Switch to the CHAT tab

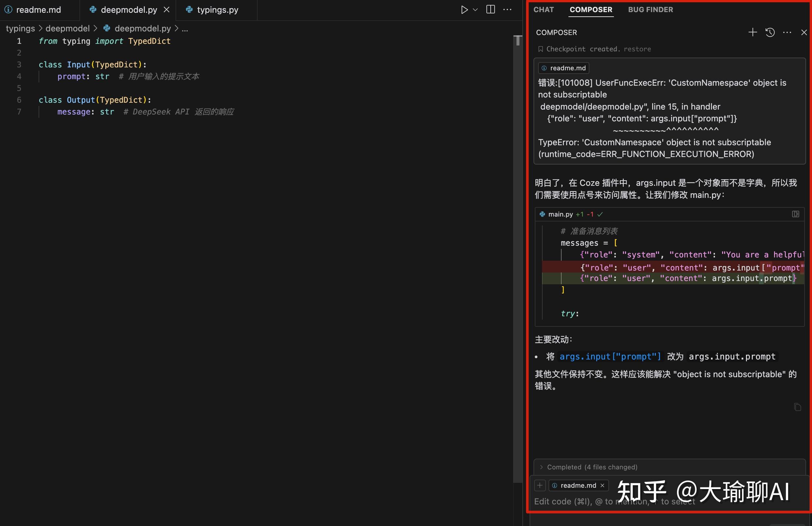tap(544, 9)
